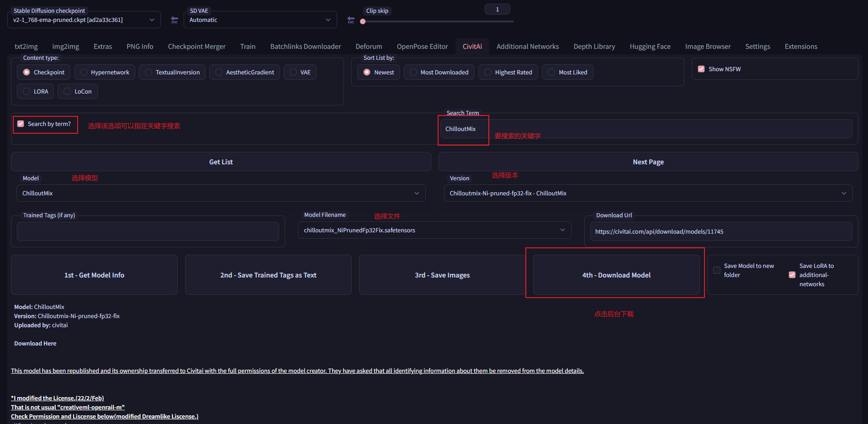The height and width of the screenshot is (424, 868).
Task: Switch to the img2img tab
Action: point(66,47)
